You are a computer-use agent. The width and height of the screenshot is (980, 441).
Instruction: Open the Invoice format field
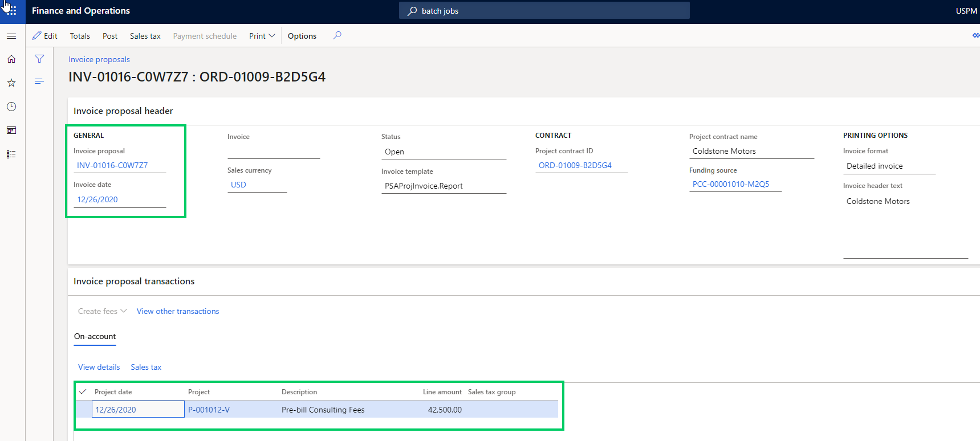888,166
